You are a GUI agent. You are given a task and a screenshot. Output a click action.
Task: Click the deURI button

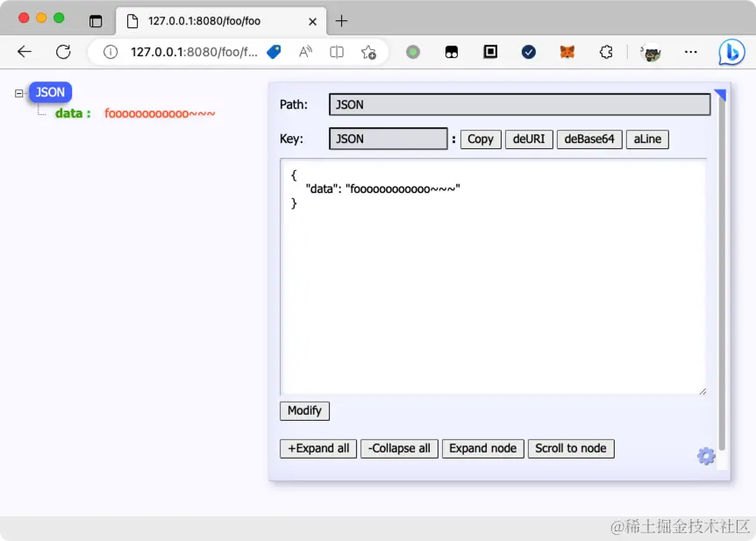(x=529, y=139)
